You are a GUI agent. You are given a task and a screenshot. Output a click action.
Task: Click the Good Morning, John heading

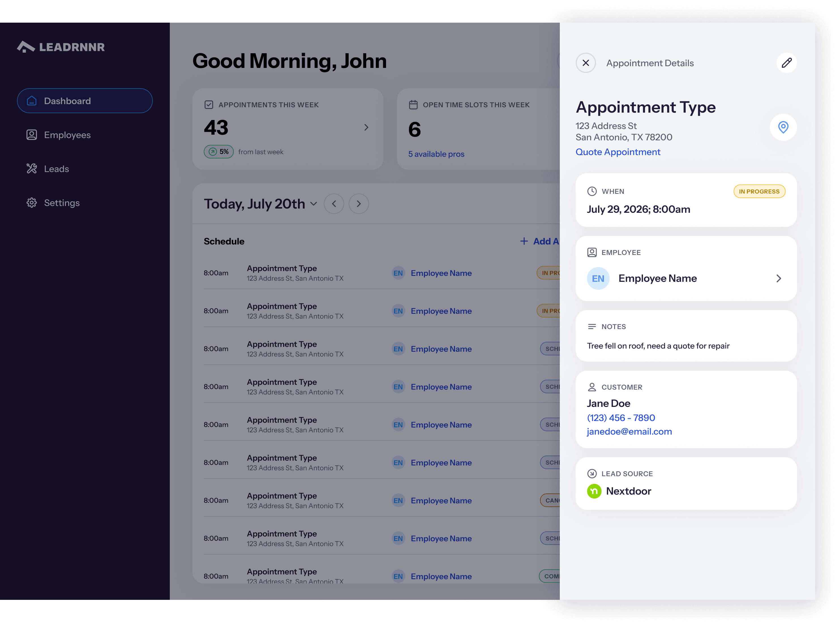[289, 61]
